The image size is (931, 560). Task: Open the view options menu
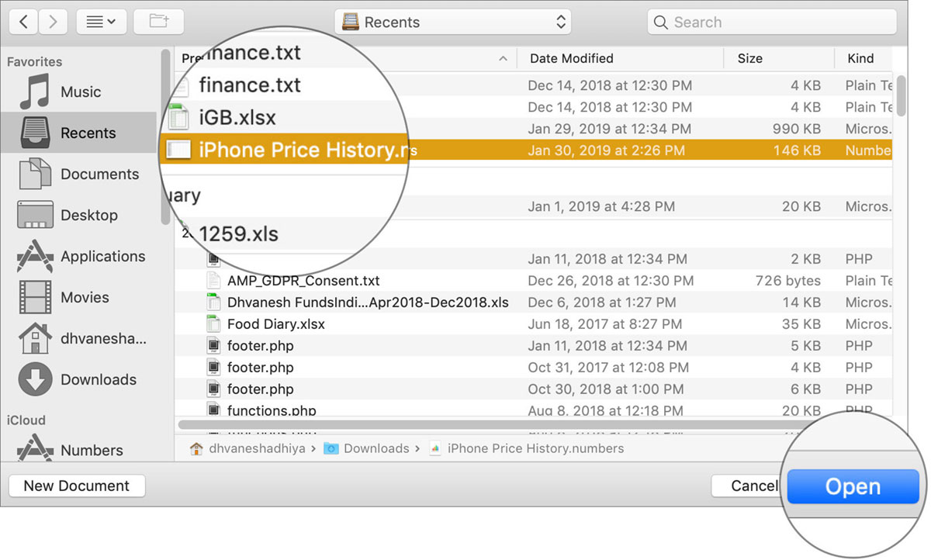101,21
